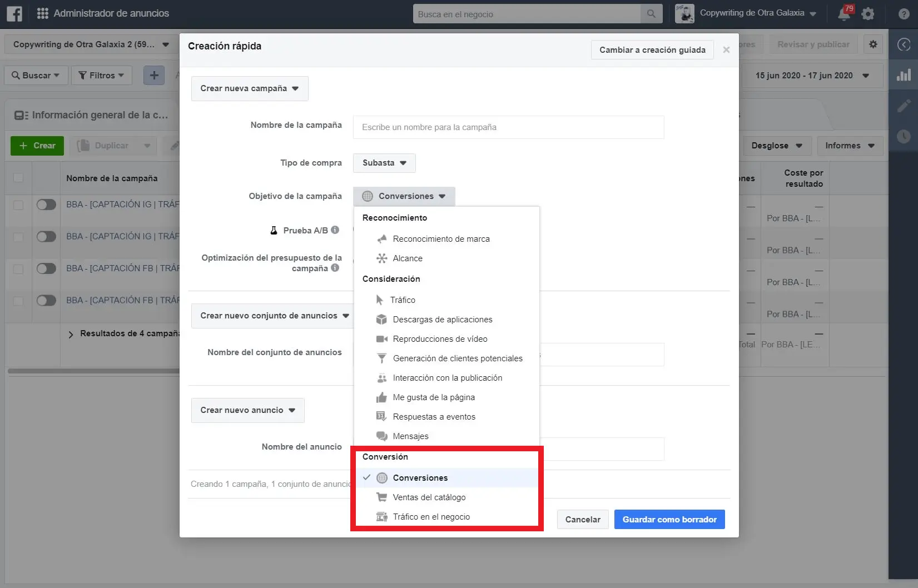This screenshot has width=918, height=588.
Task: Open the charts bar graph icon in sidebar
Action: [x=904, y=75]
